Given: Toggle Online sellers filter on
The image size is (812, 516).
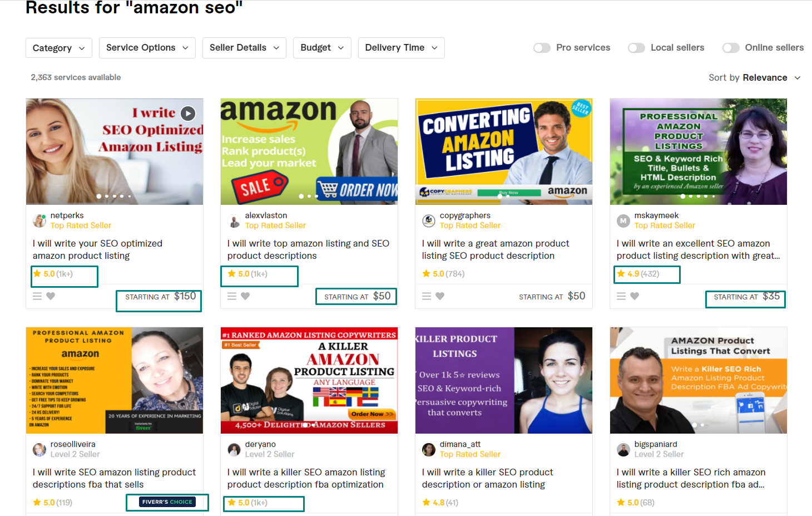Looking at the screenshot, I should [731, 48].
